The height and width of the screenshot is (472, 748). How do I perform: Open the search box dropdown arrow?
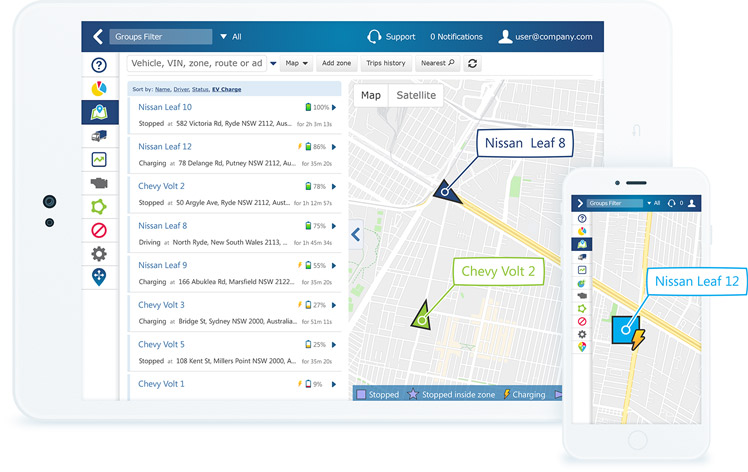(273, 63)
